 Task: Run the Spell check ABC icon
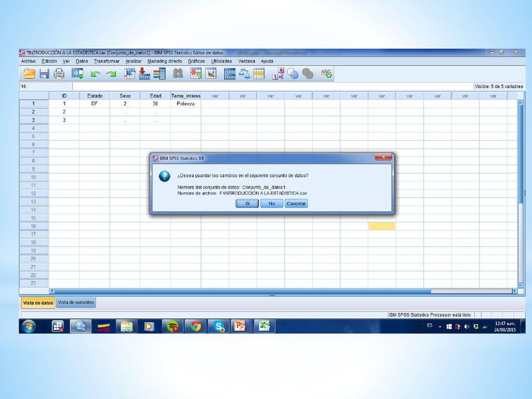[326, 73]
